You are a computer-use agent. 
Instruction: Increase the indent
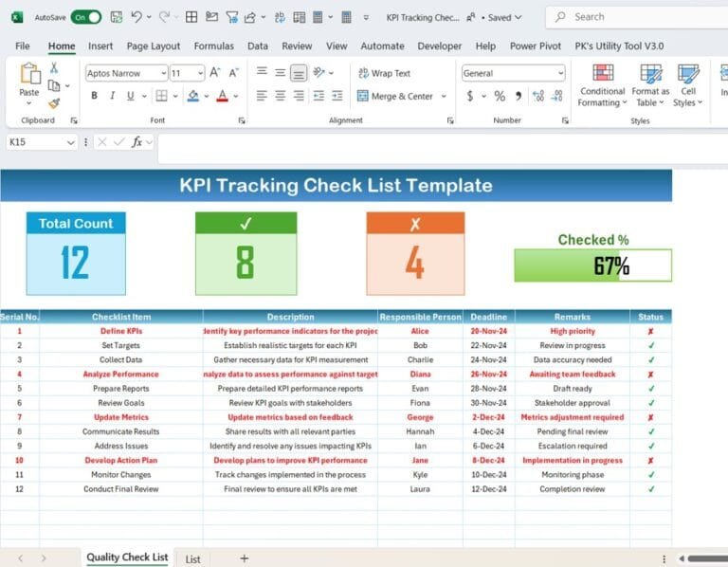click(337, 96)
